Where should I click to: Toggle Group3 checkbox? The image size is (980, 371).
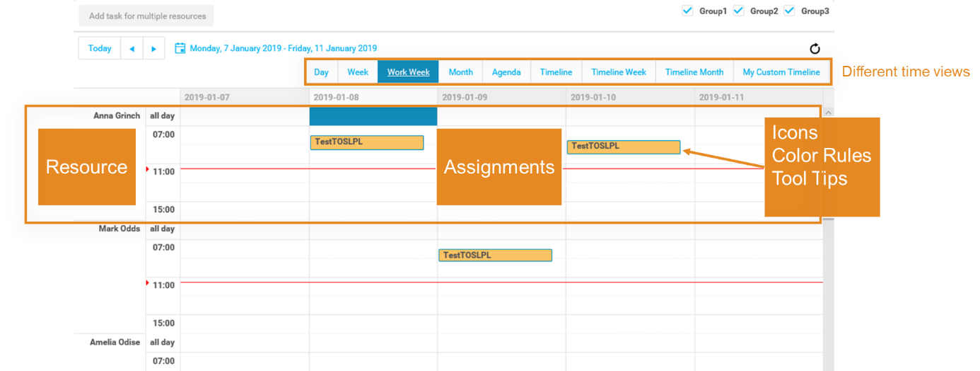(x=789, y=11)
